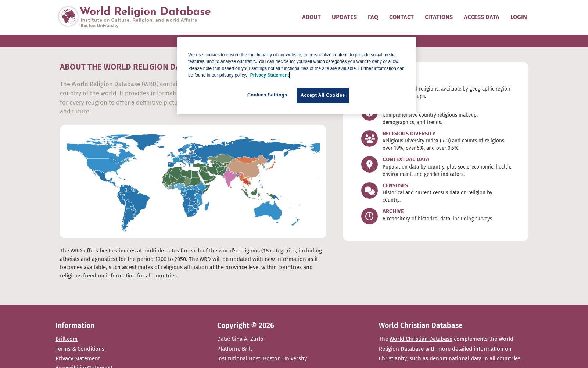Accept All Cookies in the banner

[323, 95]
